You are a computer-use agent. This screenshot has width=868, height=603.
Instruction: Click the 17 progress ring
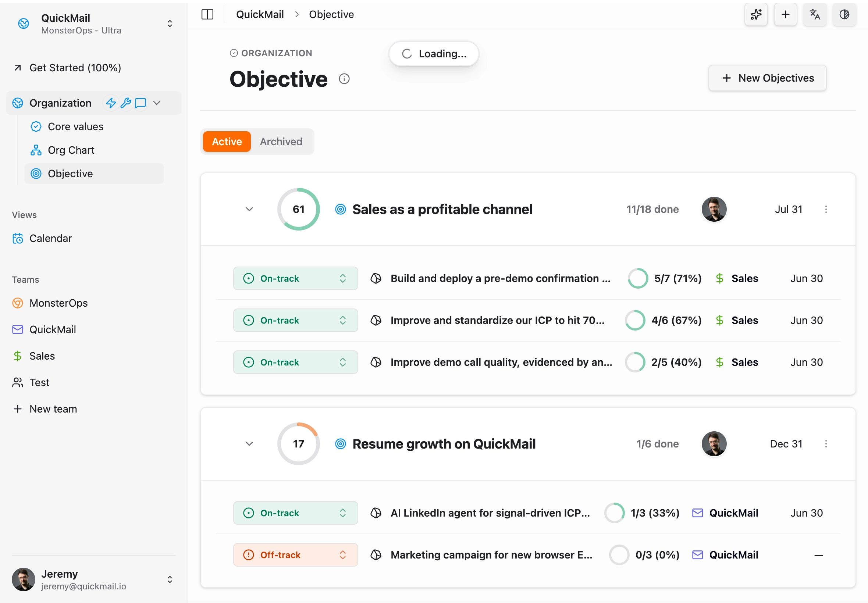(x=298, y=443)
